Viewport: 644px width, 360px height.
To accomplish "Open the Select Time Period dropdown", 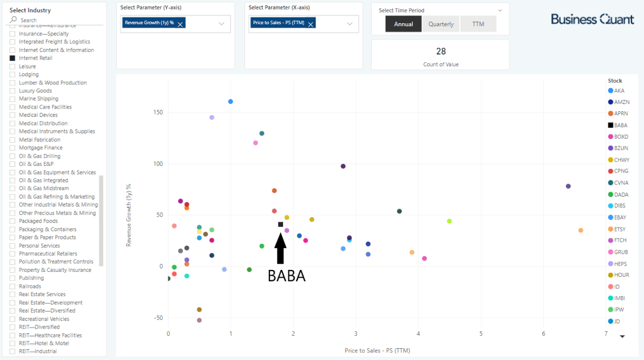I will pyautogui.click(x=499, y=10).
